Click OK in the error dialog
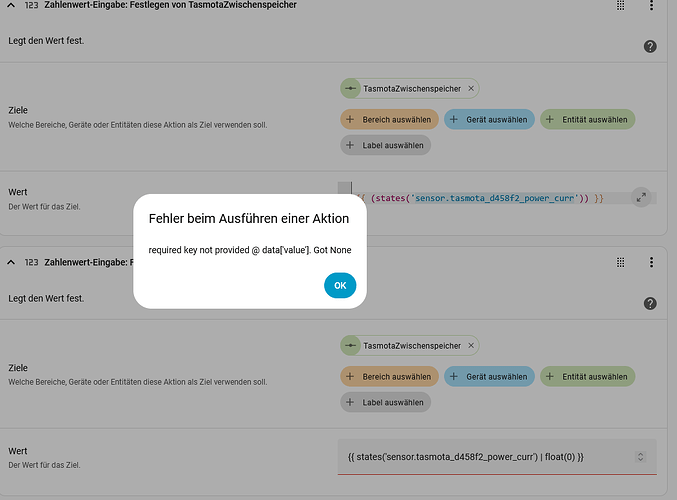677x500 pixels. pos(340,285)
